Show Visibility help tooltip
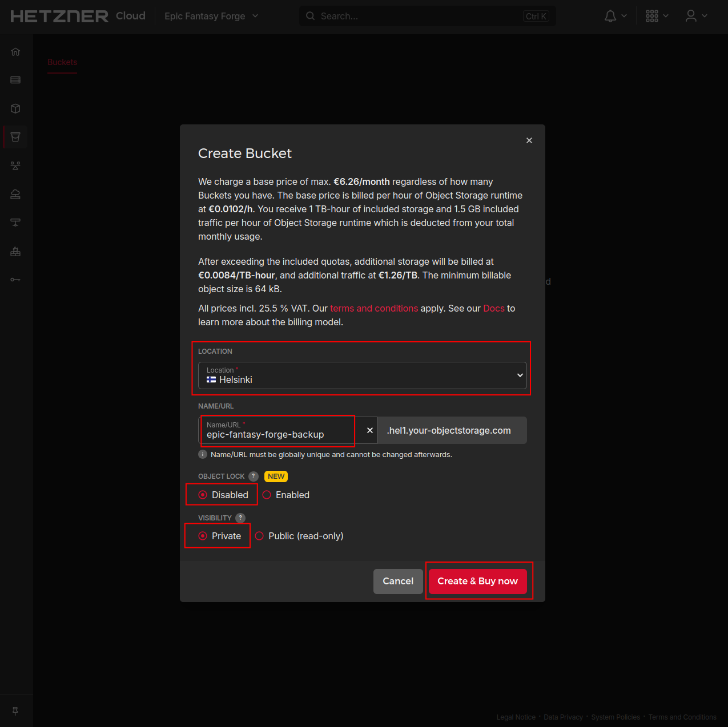 (x=240, y=518)
